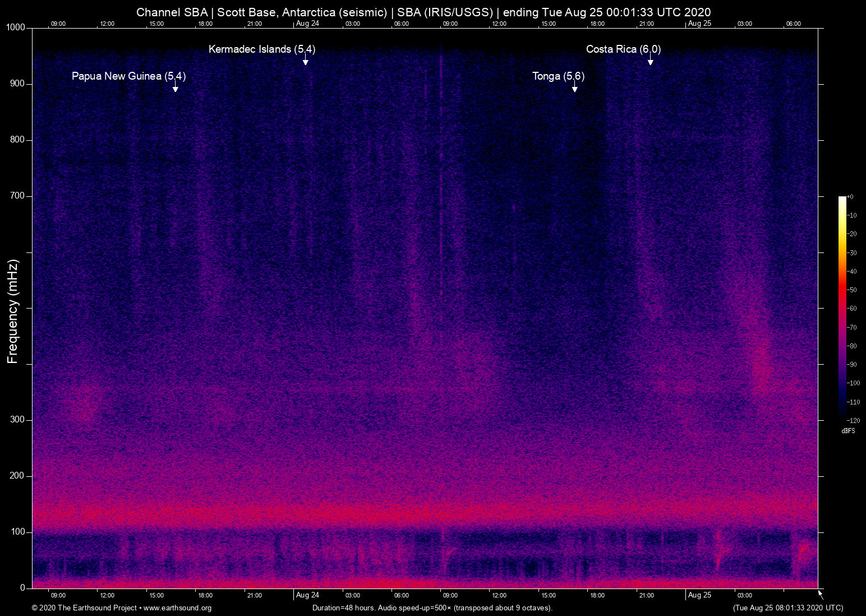Click the bottom-right UTC timestamp text
The image size is (866, 616).
tap(787, 608)
